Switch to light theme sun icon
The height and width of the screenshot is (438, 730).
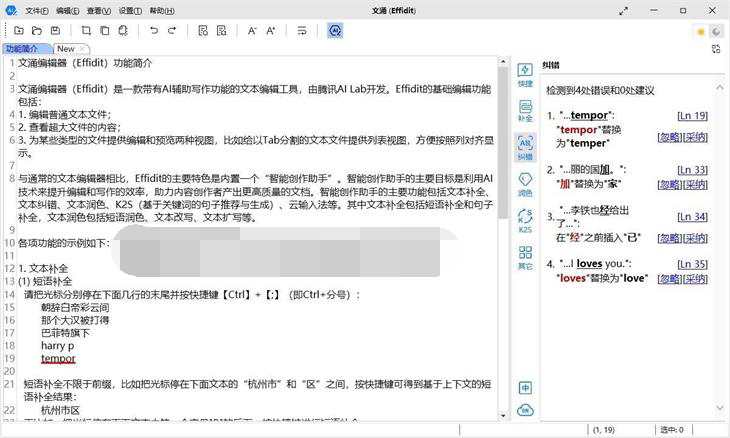click(701, 32)
